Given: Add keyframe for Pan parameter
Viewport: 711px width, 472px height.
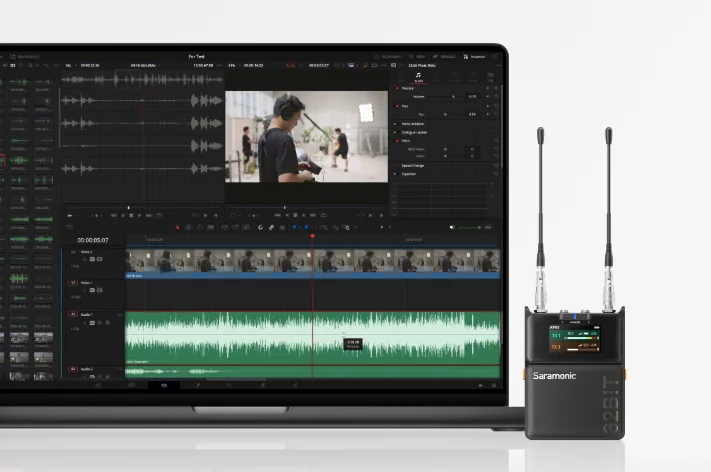Looking at the screenshot, I should click(488, 114).
